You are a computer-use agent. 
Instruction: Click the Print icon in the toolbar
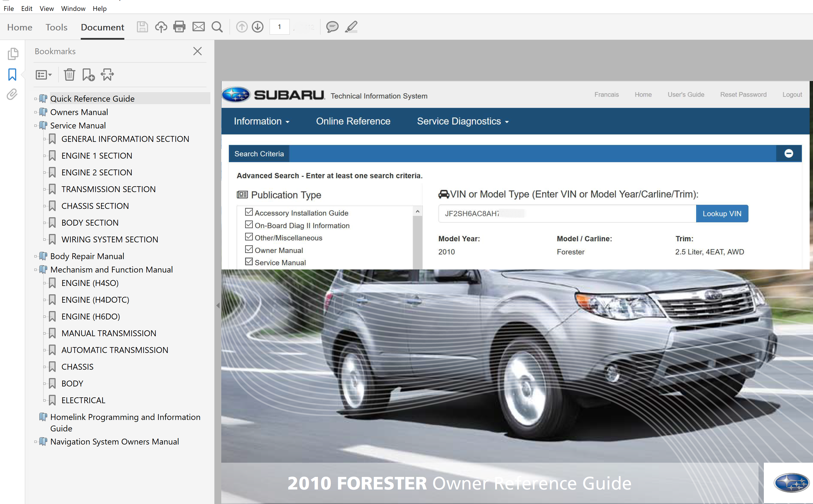(x=179, y=27)
